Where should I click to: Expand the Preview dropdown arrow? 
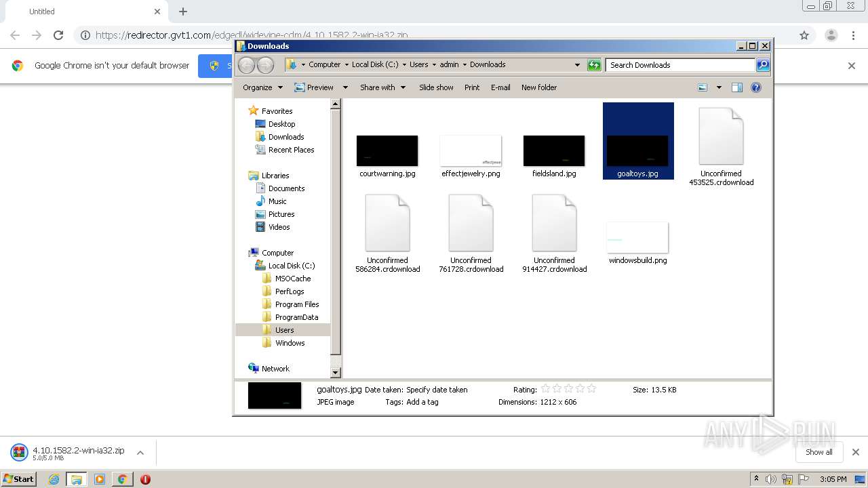click(x=345, y=87)
